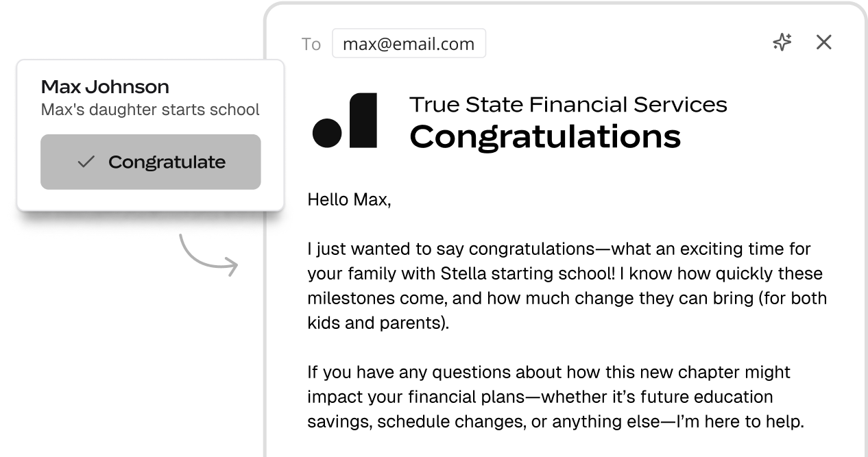Image resolution: width=868 pixels, height=457 pixels.
Task: Click the To label
Action: click(311, 44)
